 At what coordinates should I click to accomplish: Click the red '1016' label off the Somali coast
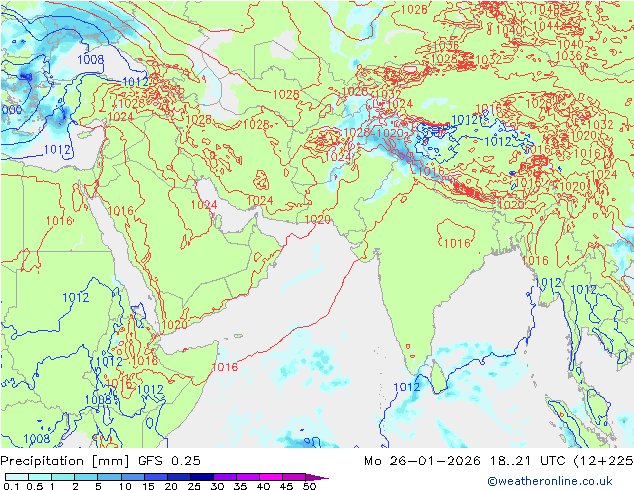click(x=225, y=367)
